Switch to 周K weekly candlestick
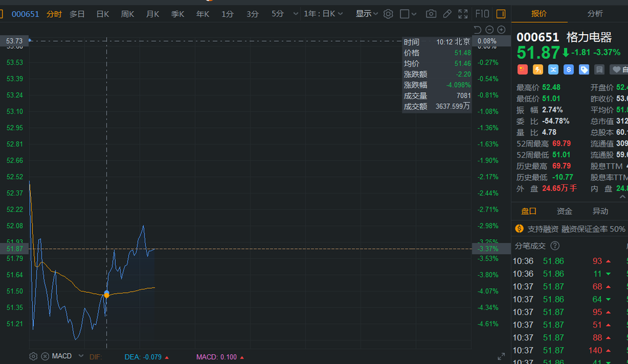Viewport: 628px width, 364px height. (128, 14)
